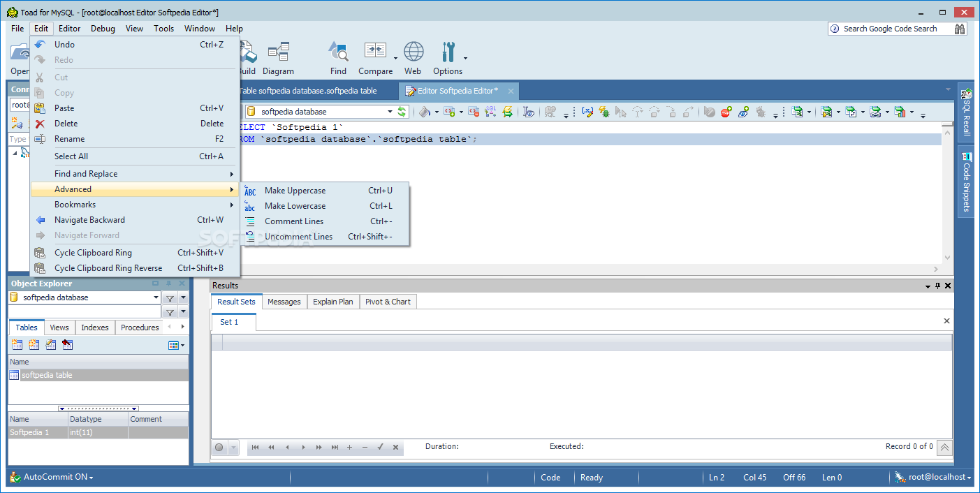Switch to the Procedures tab
Screen dimensions: 980x493
click(x=140, y=328)
